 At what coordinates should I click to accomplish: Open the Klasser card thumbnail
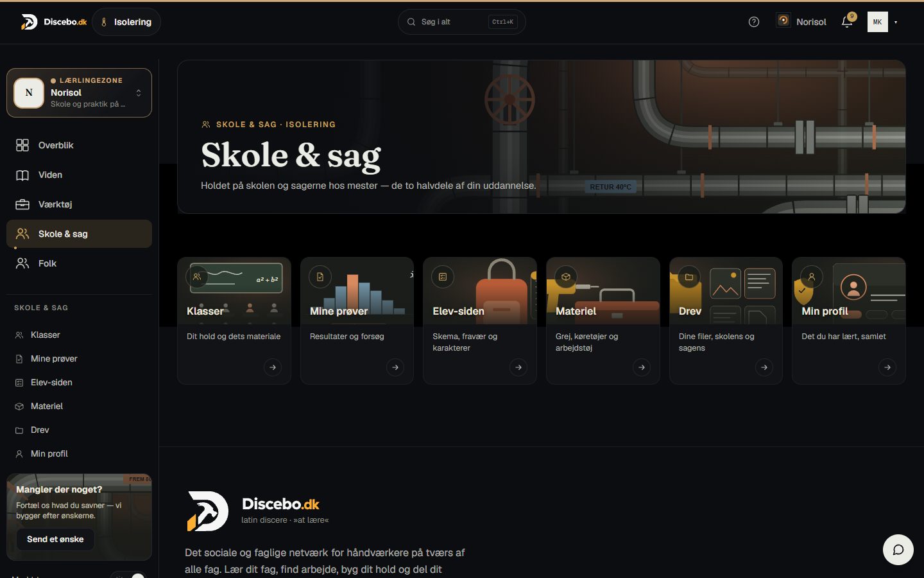point(234,291)
